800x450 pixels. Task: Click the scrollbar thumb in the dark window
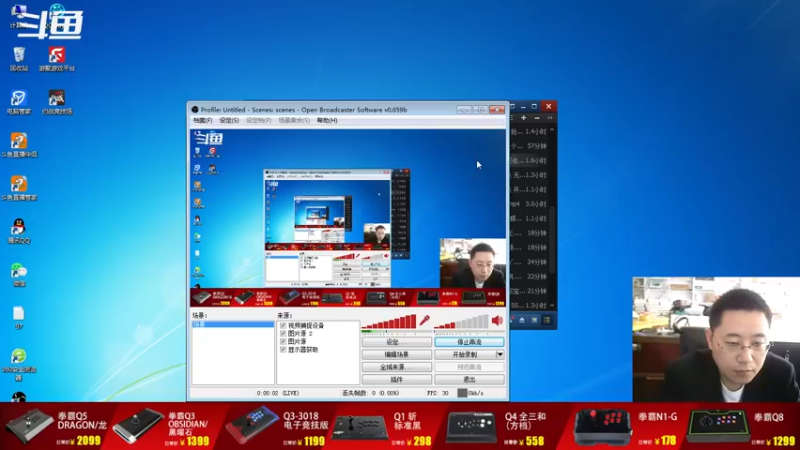552,240
